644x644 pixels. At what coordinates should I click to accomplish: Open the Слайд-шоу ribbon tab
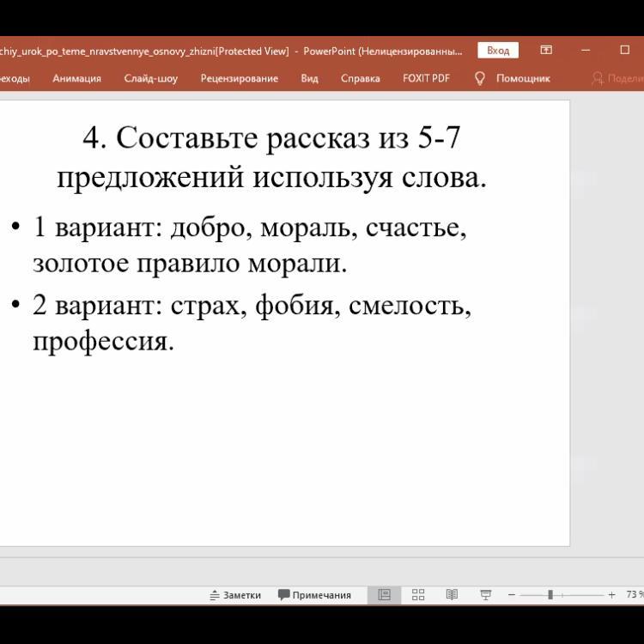(150, 78)
